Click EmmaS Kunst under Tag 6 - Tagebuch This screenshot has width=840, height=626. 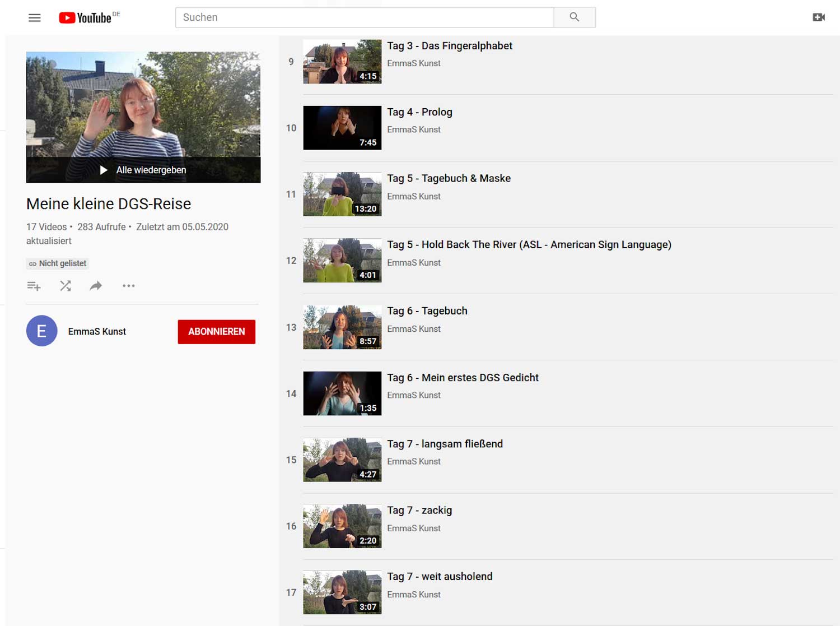pyautogui.click(x=414, y=329)
